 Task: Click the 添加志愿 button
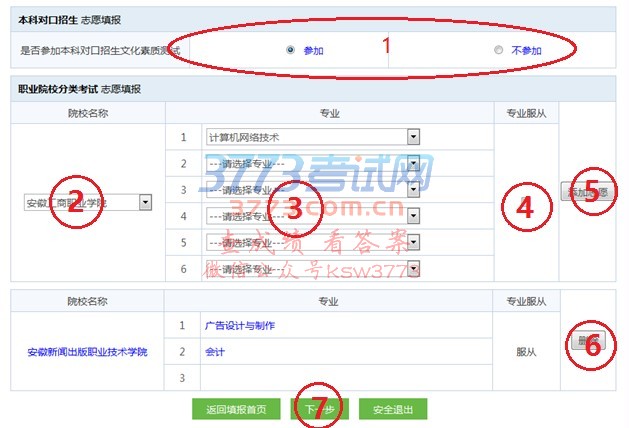[x=588, y=192]
